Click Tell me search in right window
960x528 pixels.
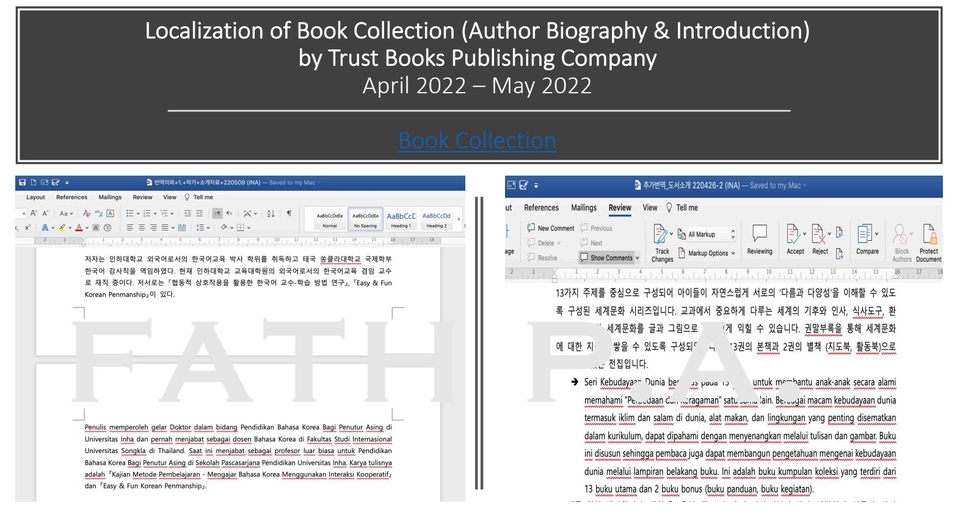tap(686, 207)
